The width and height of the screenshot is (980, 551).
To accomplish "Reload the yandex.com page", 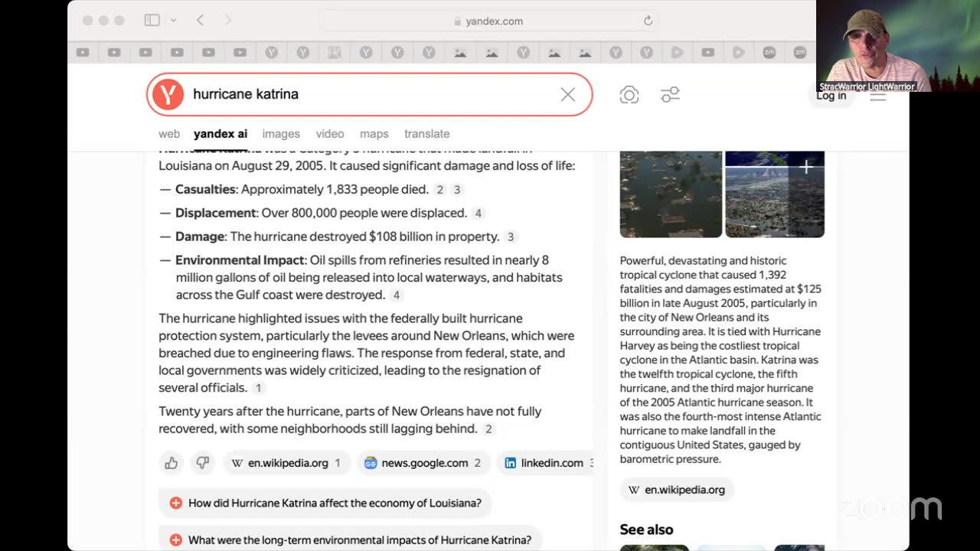I will click(x=648, y=21).
